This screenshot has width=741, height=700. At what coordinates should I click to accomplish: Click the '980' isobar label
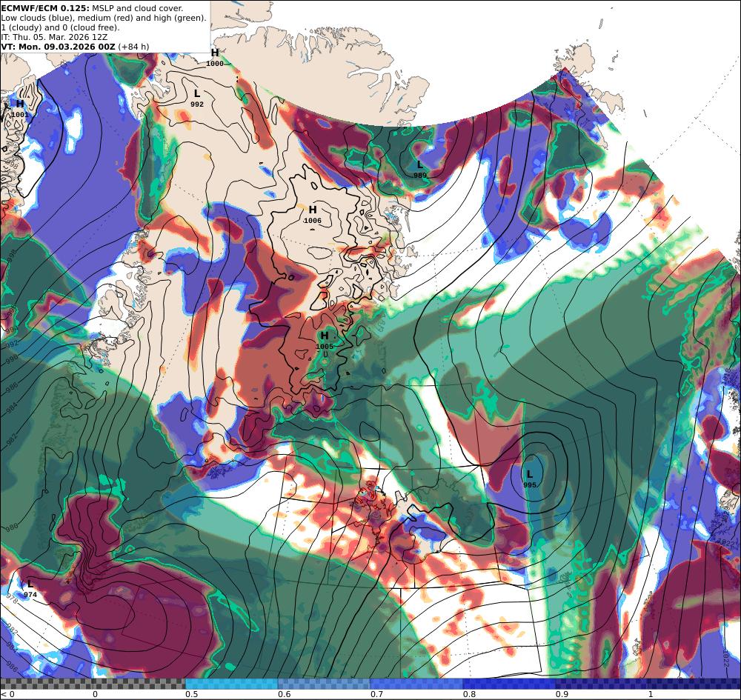coord(11,527)
